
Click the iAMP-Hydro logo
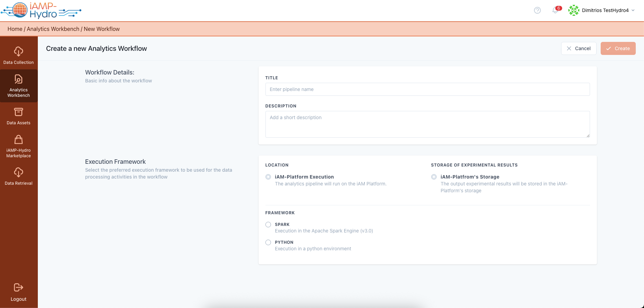coord(41,10)
